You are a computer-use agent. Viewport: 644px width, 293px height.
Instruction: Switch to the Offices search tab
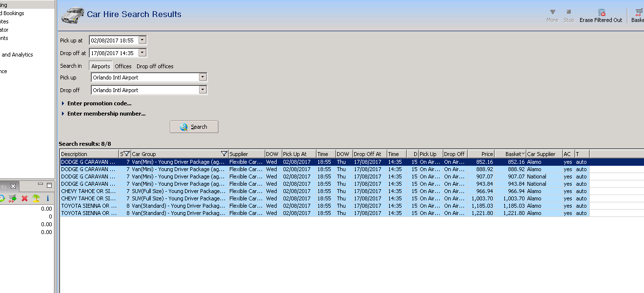(123, 66)
